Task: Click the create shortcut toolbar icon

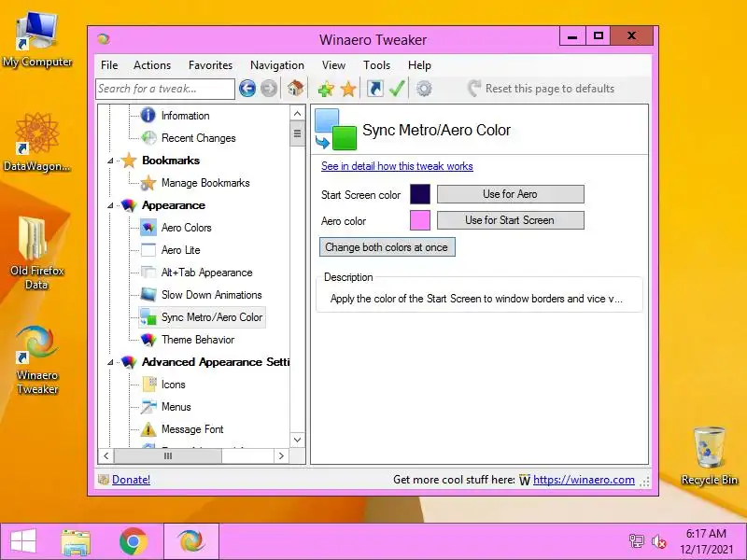Action: pos(375,89)
